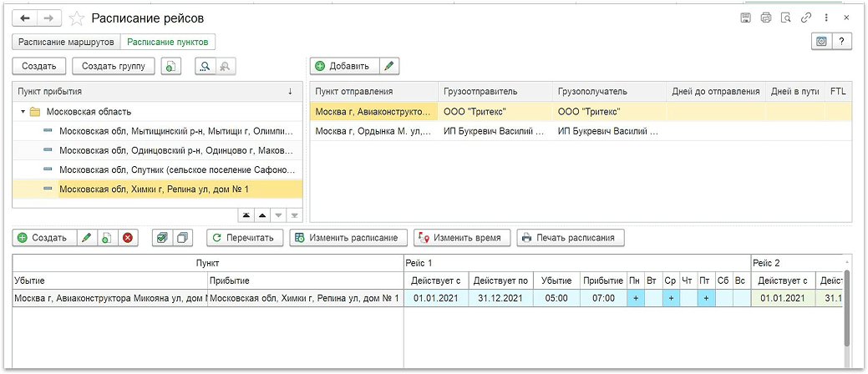Viewport: 868px width, 374px height.
Task: Click ИП Букревич Василий shipper cell
Action: click(x=495, y=131)
